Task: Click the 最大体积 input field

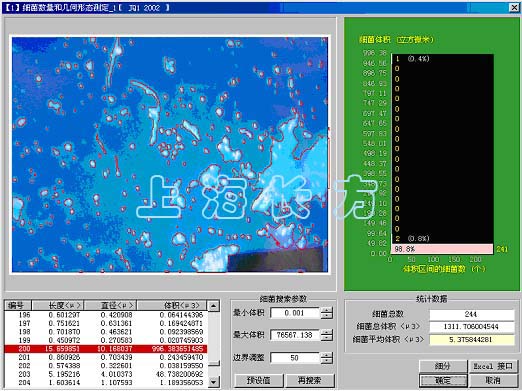Action: pyautogui.click(x=295, y=335)
